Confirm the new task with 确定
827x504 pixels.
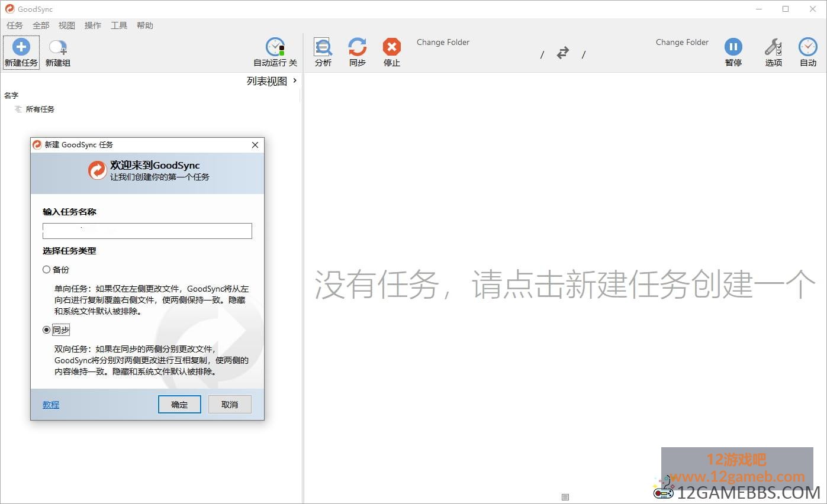(179, 405)
